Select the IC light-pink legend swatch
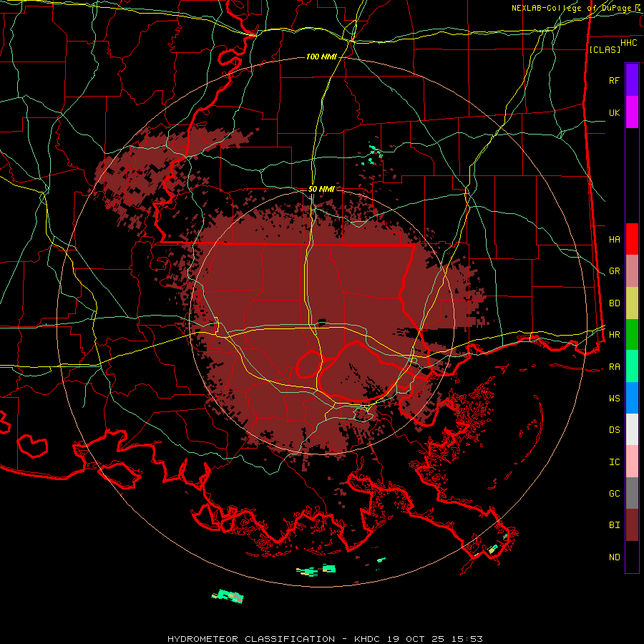Image resolution: width=644 pixels, height=644 pixels. [632, 462]
